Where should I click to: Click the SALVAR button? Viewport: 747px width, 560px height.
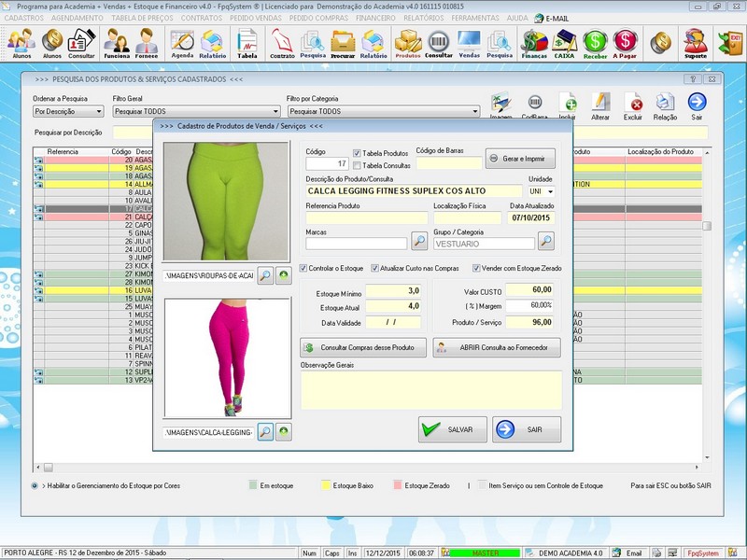(x=452, y=430)
